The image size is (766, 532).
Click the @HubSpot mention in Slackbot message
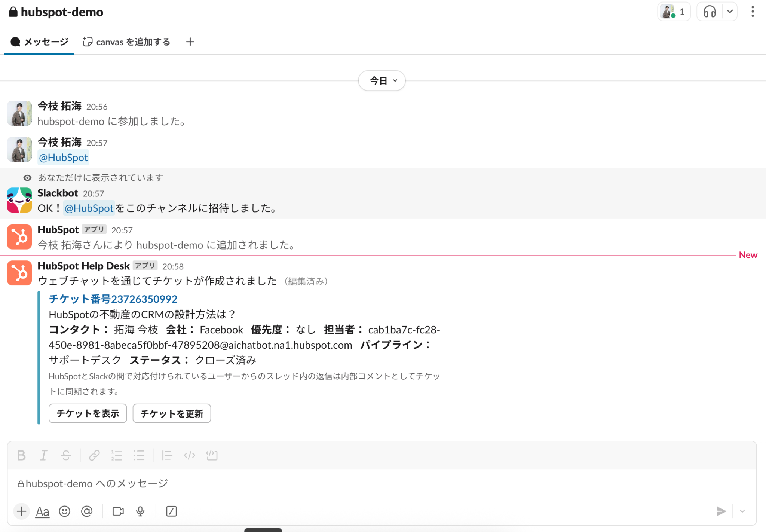click(x=89, y=208)
